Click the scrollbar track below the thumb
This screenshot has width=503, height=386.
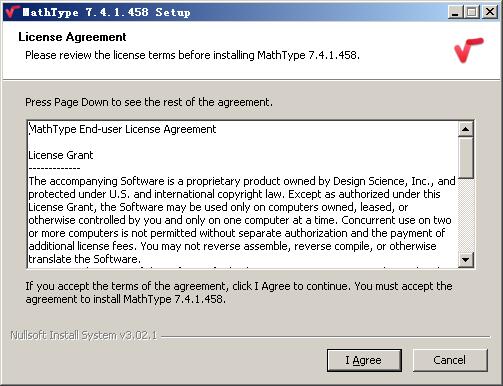(466, 216)
